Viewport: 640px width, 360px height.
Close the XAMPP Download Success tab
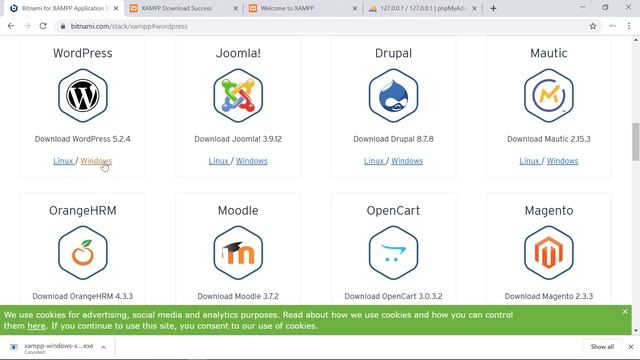[235, 8]
